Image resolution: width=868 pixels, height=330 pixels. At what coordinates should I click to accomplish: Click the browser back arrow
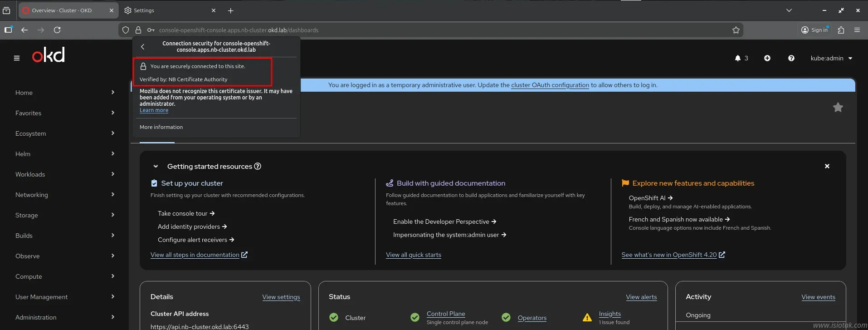click(24, 30)
